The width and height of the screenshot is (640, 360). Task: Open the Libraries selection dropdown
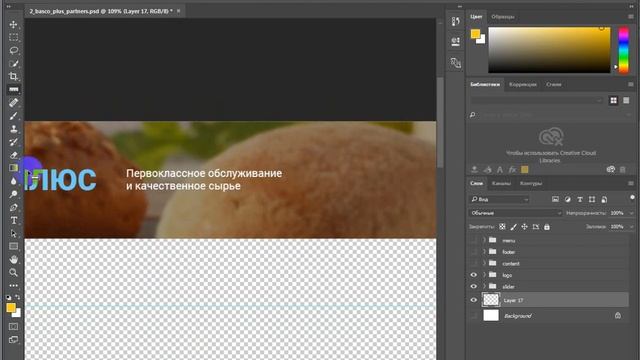(536, 100)
